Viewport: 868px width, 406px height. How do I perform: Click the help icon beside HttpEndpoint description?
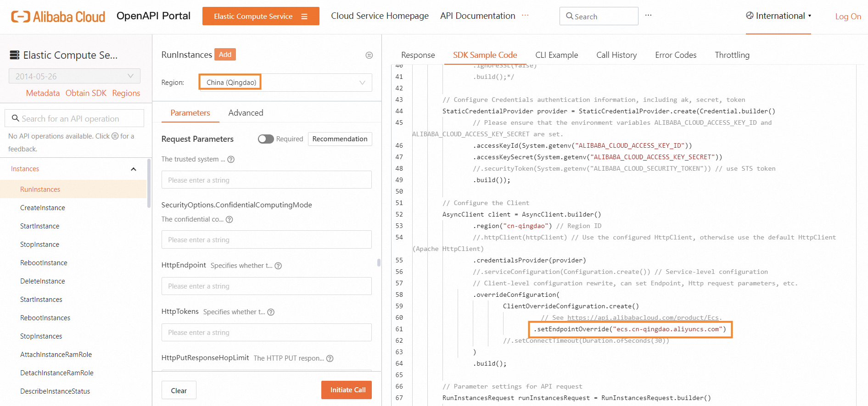pyautogui.click(x=278, y=266)
